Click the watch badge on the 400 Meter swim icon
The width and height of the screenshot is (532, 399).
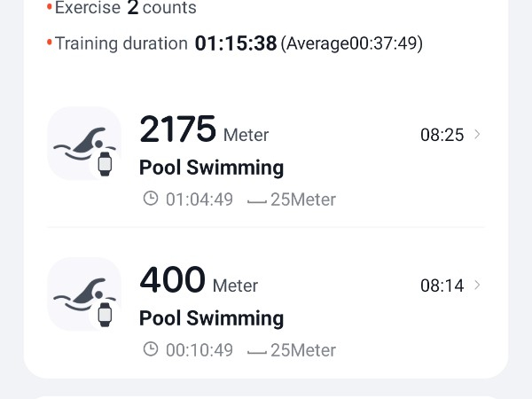(106, 314)
